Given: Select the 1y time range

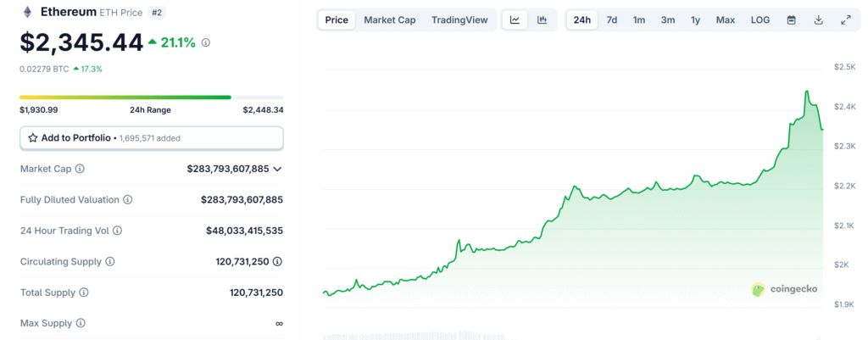Looking at the screenshot, I should [x=695, y=20].
